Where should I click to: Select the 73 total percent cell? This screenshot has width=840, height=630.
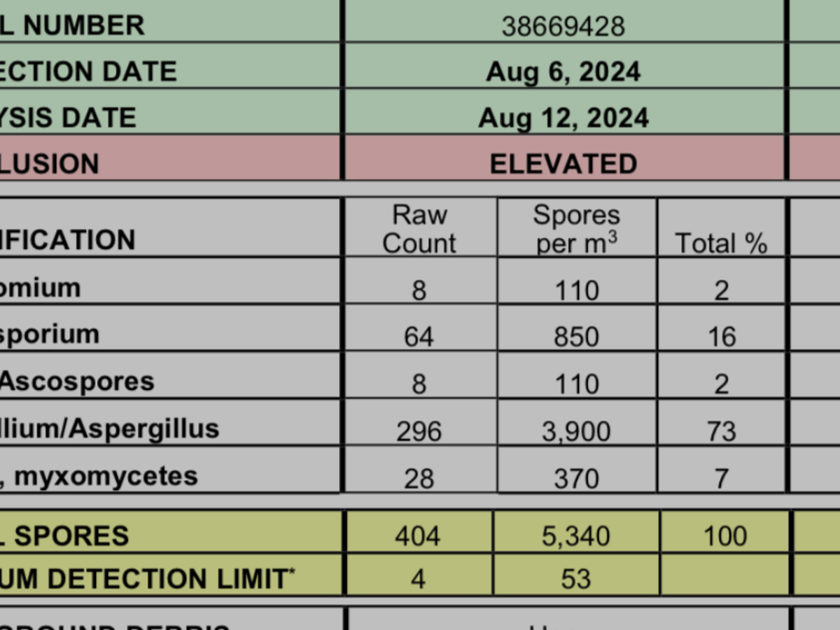click(721, 431)
